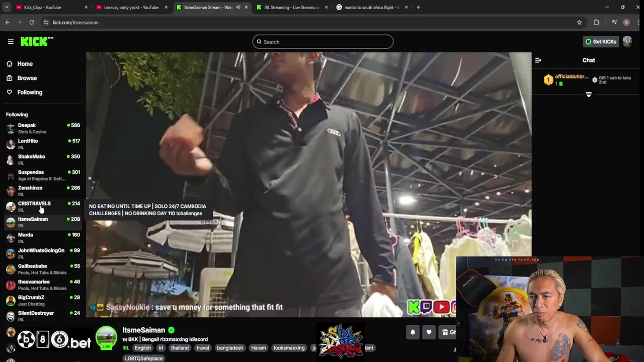Click the address bar URL
Viewport: 644px width, 362px height.
[x=75, y=23]
